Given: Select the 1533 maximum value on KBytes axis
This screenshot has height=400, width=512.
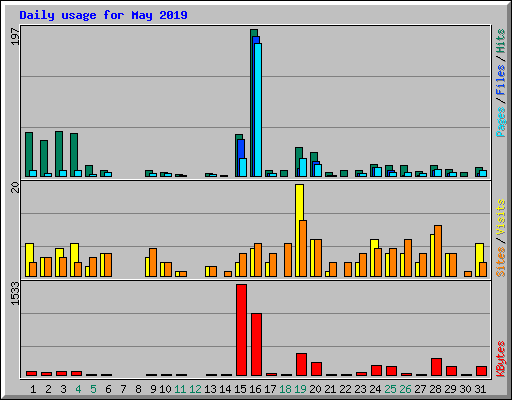Looking at the screenshot, I should [15, 293].
